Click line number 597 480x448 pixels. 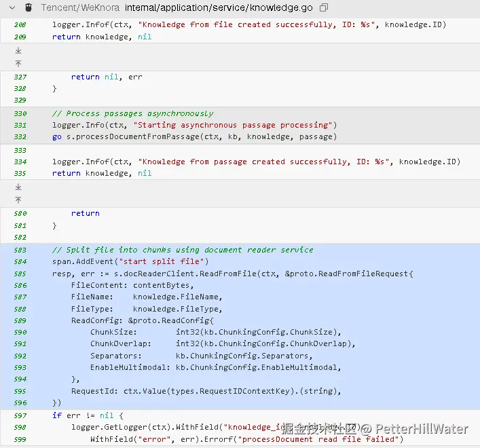20,416
